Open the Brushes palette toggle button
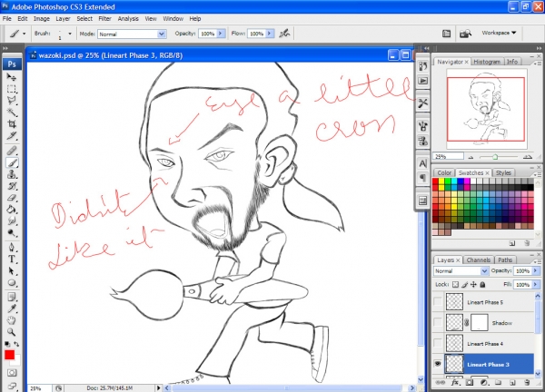 (x=447, y=34)
